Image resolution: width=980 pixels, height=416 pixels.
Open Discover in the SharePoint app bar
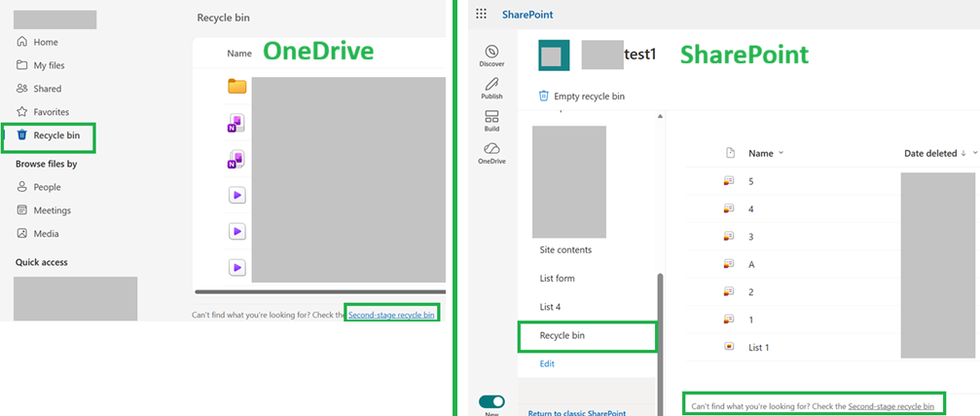(x=491, y=57)
